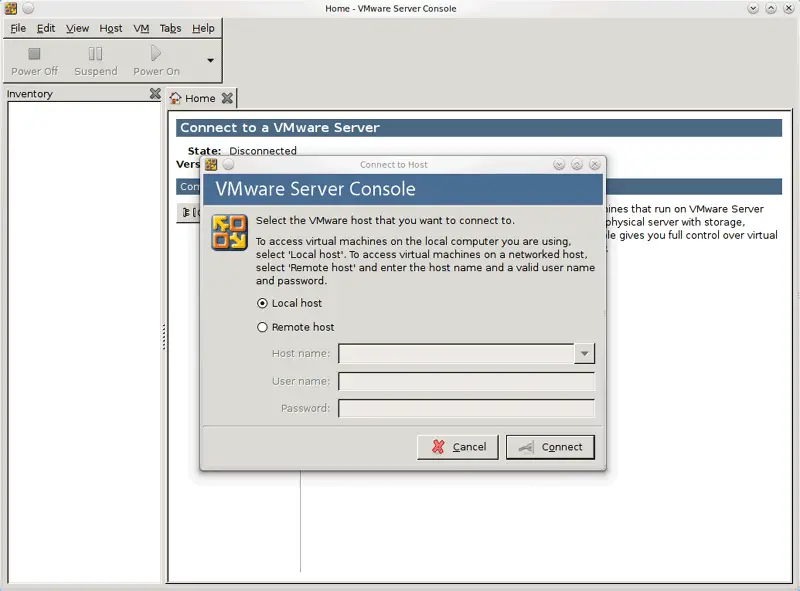This screenshot has width=800, height=591.
Task: Maximize the Connect to Host dialog
Action: point(577,164)
